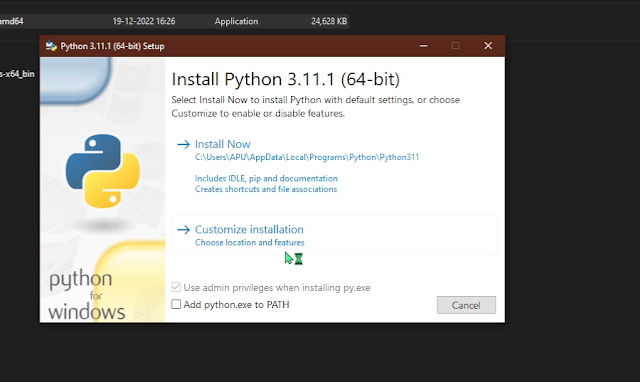Click the Customize installation arrow icon
The width and height of the screenshot is (640, 382).
183,230
